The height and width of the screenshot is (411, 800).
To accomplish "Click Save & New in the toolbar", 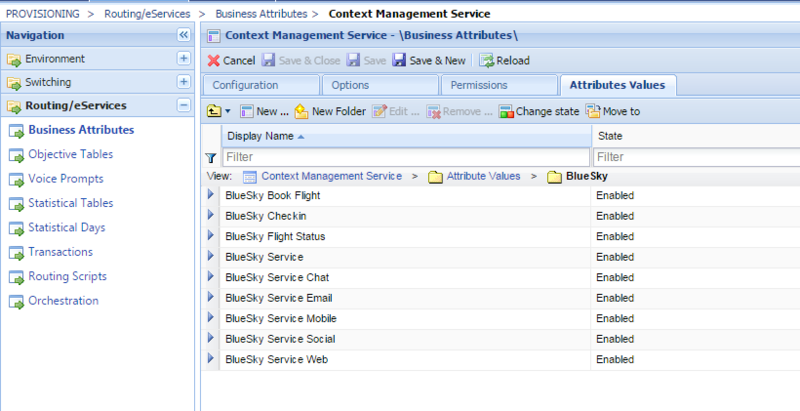I will 429,61.
